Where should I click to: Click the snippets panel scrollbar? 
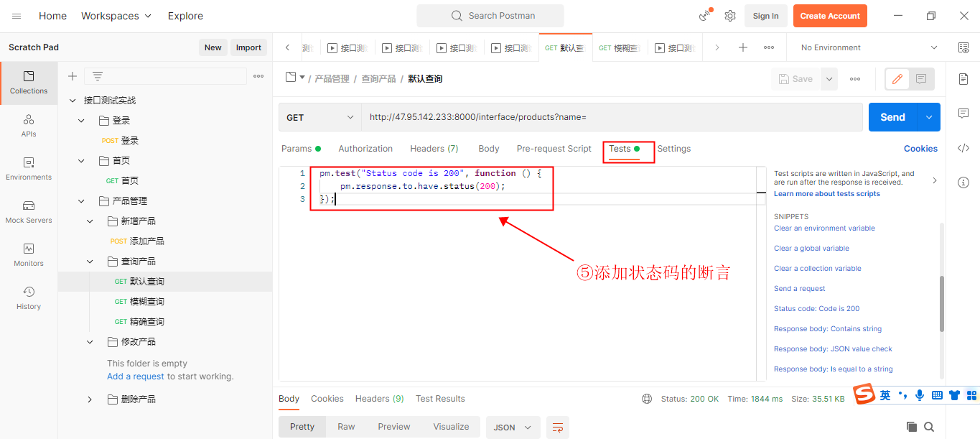coord(942,304)
